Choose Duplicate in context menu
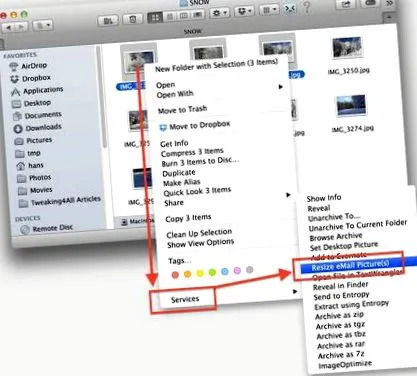Image resolution: width=417 pixels, height=376 pixels. tap(179, 173)
